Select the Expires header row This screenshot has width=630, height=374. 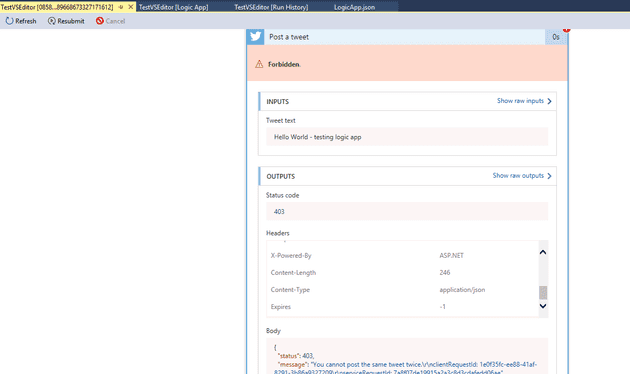pos(403,307)
